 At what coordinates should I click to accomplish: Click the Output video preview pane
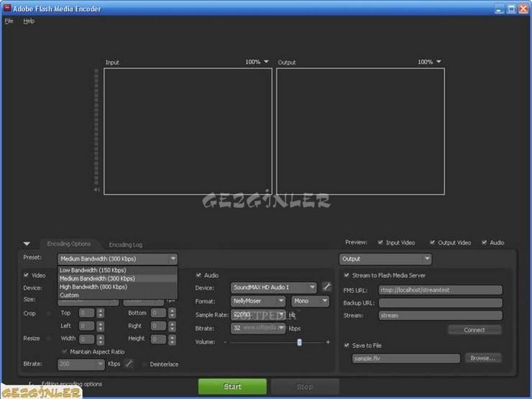pyautogui.click(x=360, y=132)
